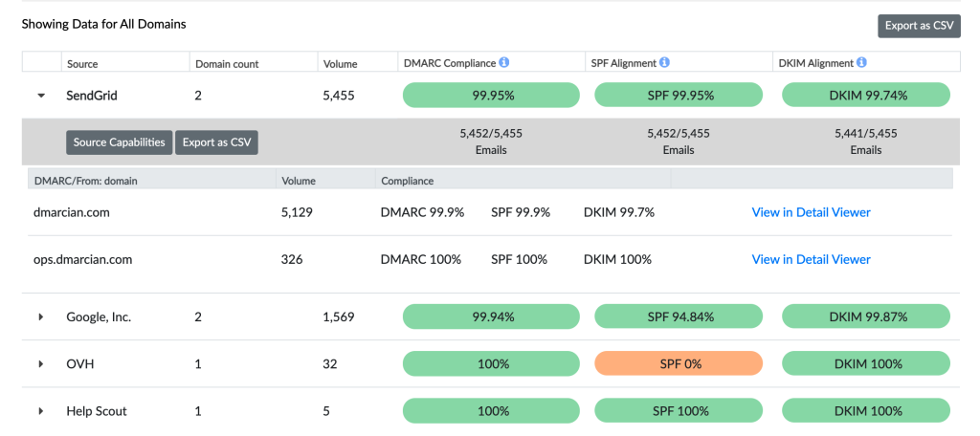Click Google DKIM 99.87% bar
The width and height of the screenshot is (980, 436).
(x=866, y=316)
